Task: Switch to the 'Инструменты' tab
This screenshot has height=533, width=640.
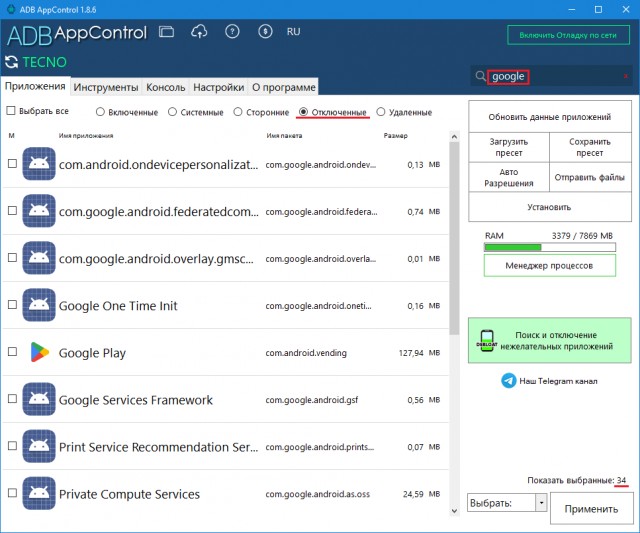Action: pos(105,87)
